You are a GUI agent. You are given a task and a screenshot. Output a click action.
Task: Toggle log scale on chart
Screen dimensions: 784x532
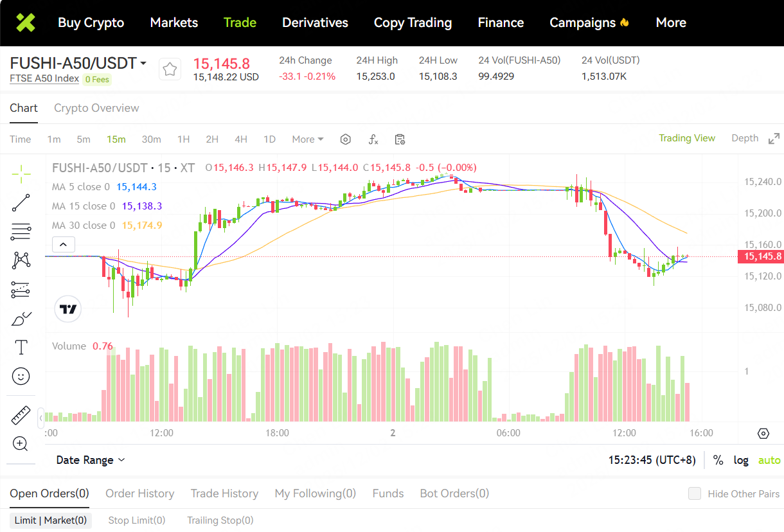click(741, 460)
